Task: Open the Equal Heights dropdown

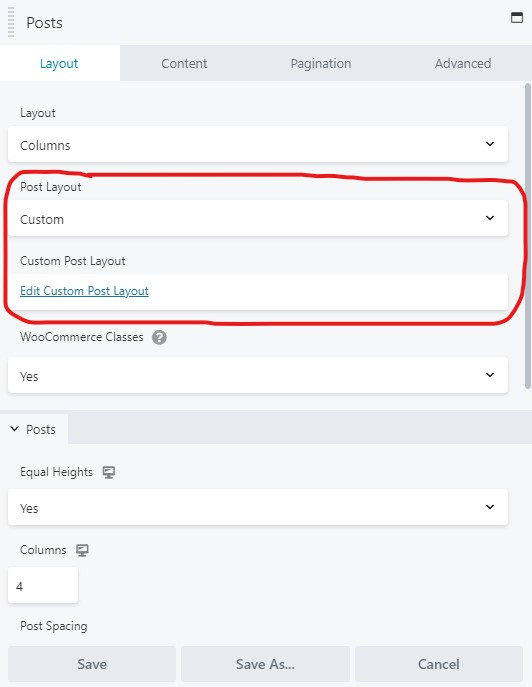Action: (258, 507)
